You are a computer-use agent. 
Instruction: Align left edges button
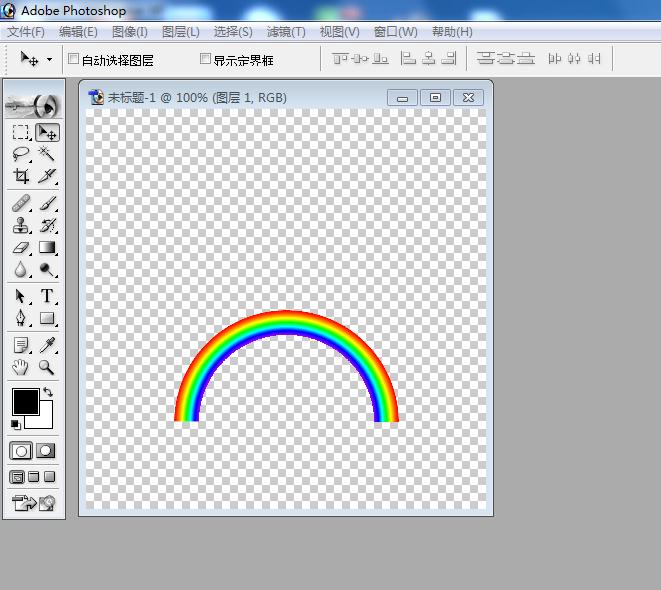tap(408, 59)
